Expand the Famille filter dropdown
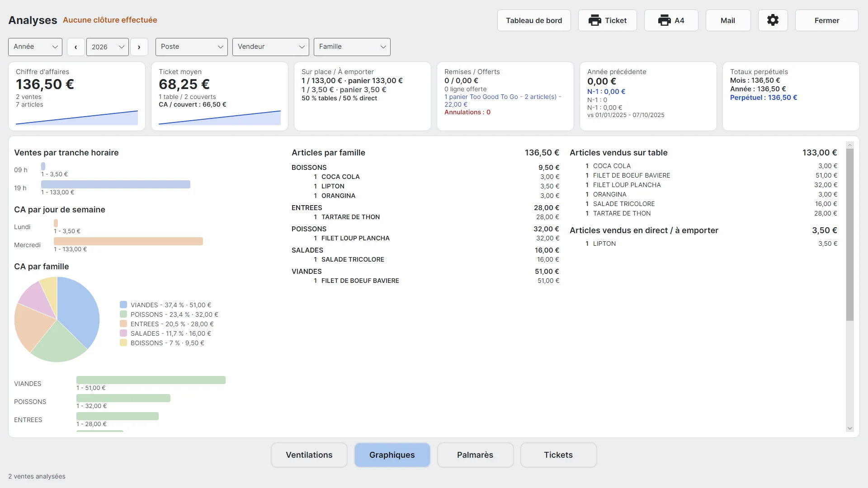Image resolution: width=868 pixels, height=488 pixels. click(352, 47)
